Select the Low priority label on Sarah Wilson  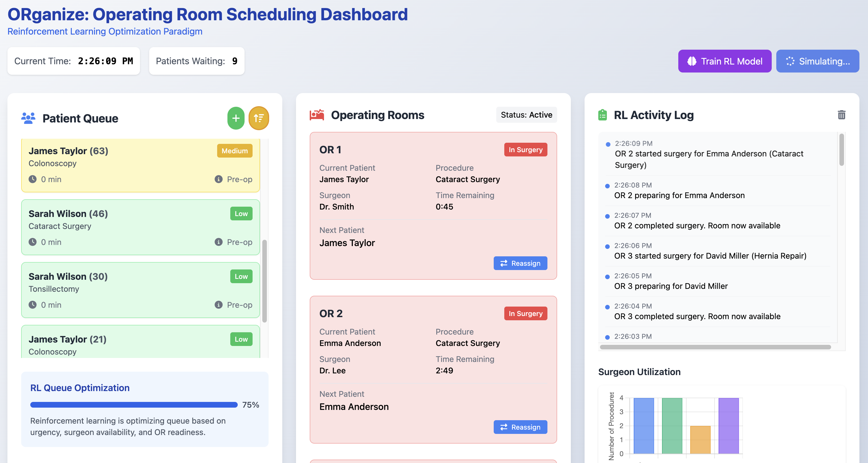coord(241,213)
